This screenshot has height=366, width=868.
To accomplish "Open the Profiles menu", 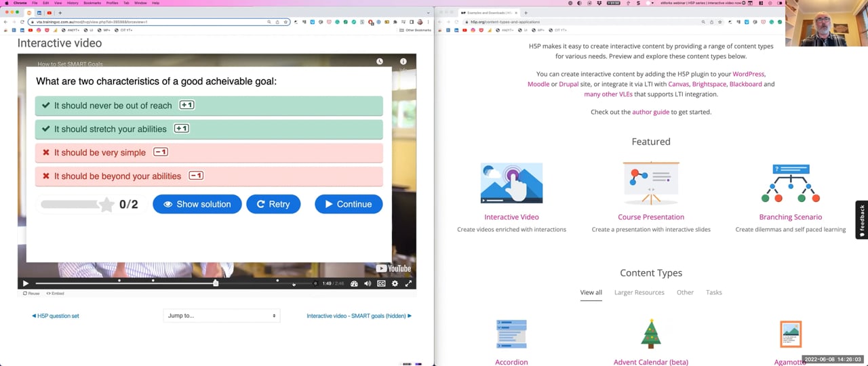I will point(112,3).
